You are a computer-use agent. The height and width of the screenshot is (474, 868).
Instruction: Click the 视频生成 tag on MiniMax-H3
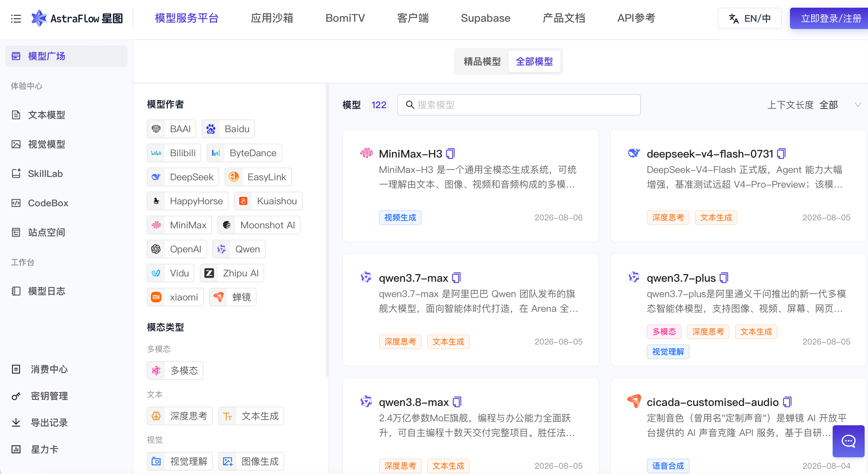coord(400,217)
